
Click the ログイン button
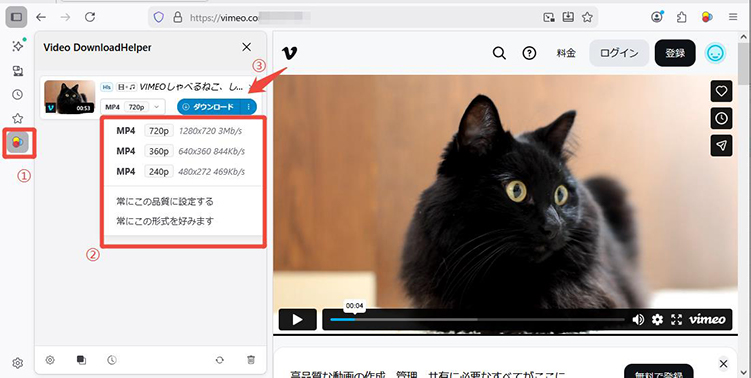[619, 53]
